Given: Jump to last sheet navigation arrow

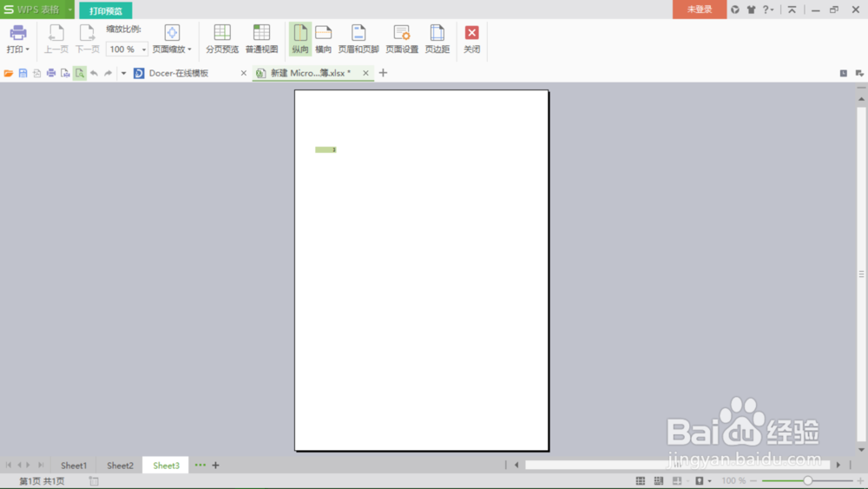Looking at the screenshot, I should click(x=41, y=466).
